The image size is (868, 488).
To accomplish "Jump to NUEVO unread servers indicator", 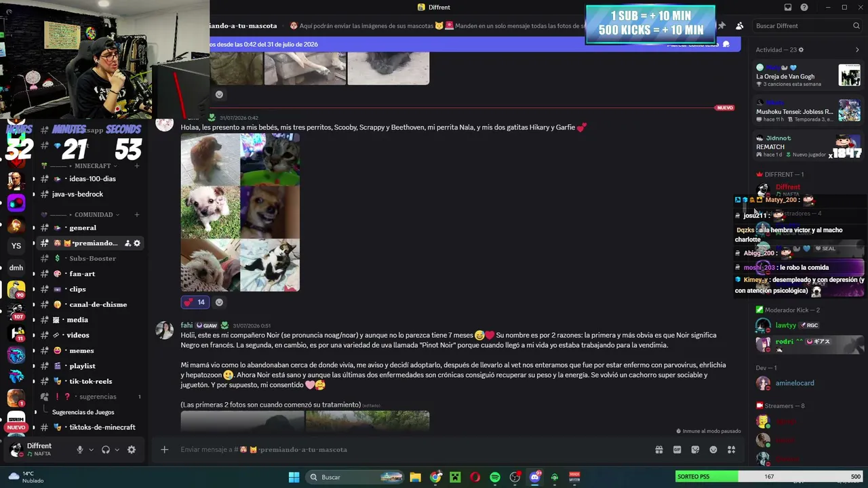I will tap(16, 428).
